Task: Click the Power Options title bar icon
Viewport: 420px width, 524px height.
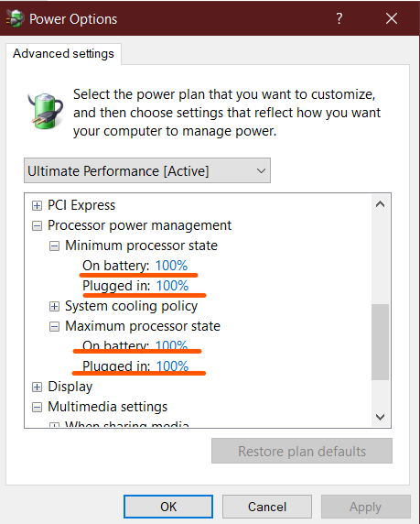Action: 15,18
